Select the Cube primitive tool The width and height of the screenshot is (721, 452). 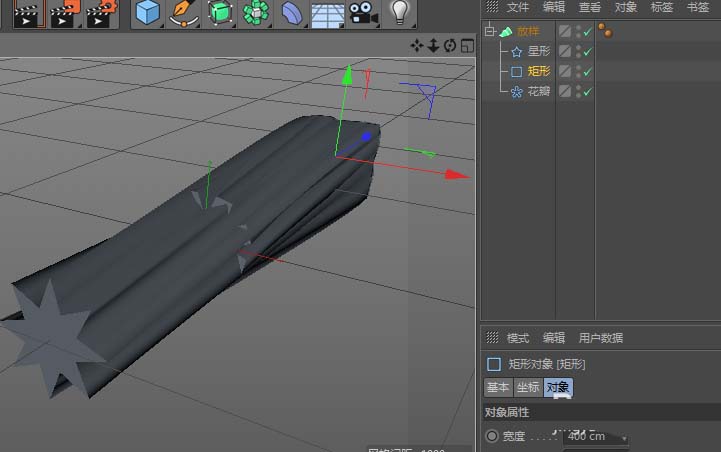pyautogui.click(x=148, y=13)
